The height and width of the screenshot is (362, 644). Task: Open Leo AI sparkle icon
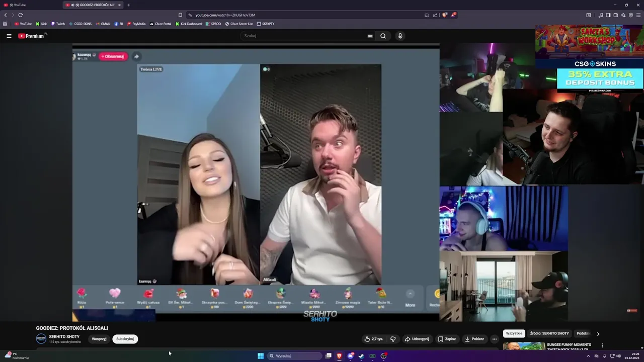click(623, 15)
